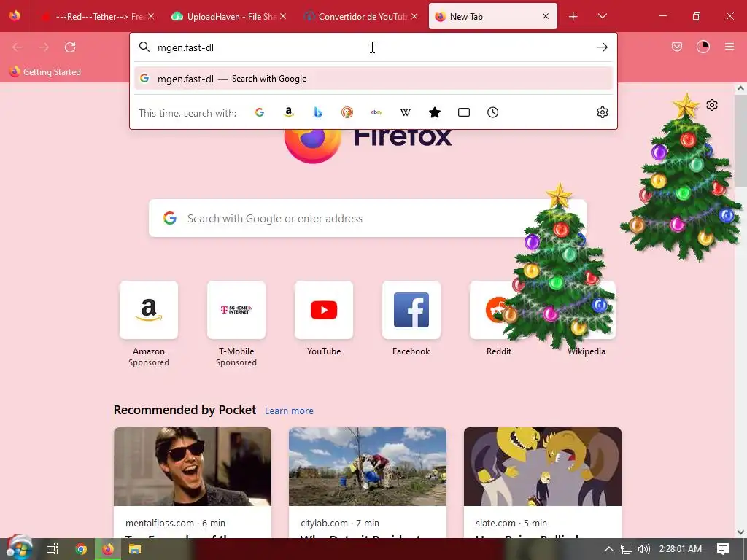Click Search with Google or enter address box
The image size is (747, 560).
point(368,219)
